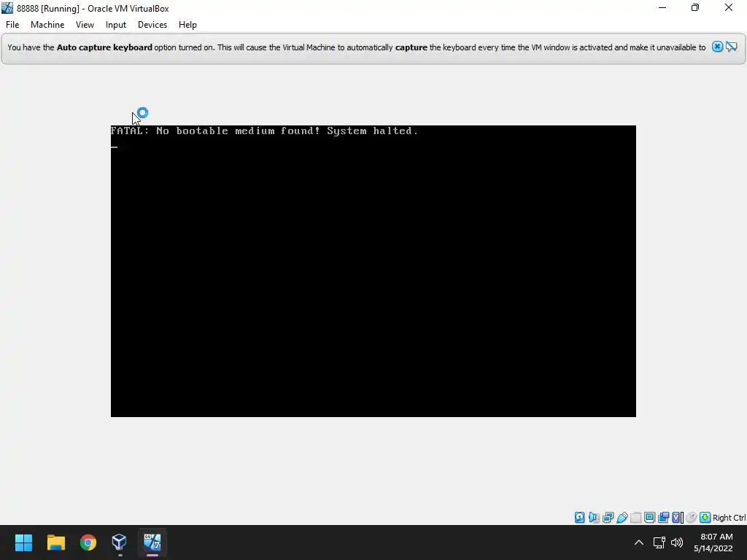Click the hard disk activity status icon
The image size is (747, 560).
point(579,518)
